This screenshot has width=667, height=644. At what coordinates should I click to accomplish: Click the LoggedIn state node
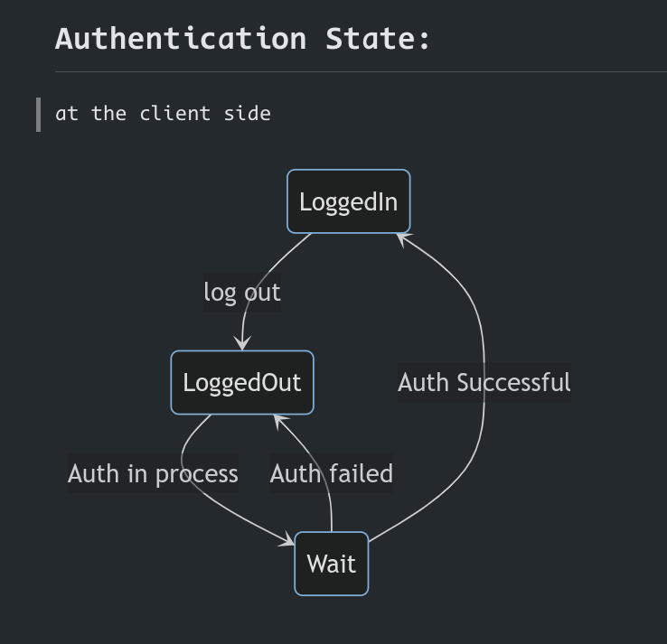(349, 201)
